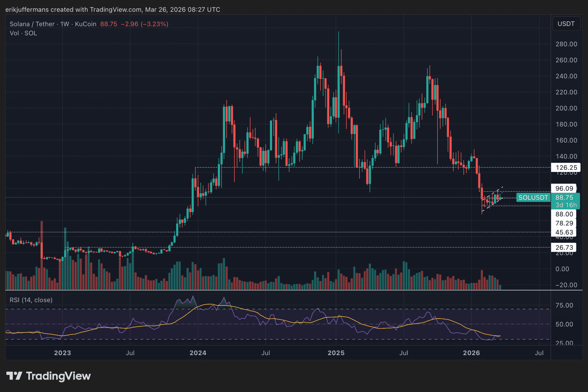Click the SOLUSDT symbol price tag
588x392 pixels.
[x=533, y=198]
